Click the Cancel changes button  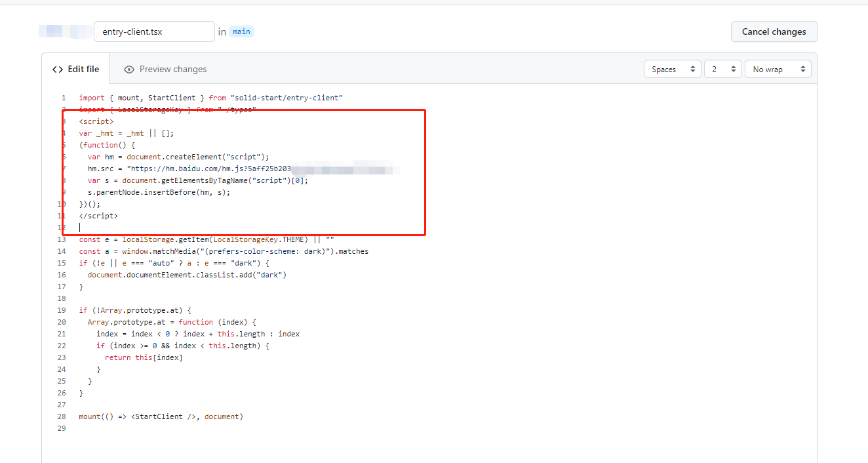tap(774, 31)
